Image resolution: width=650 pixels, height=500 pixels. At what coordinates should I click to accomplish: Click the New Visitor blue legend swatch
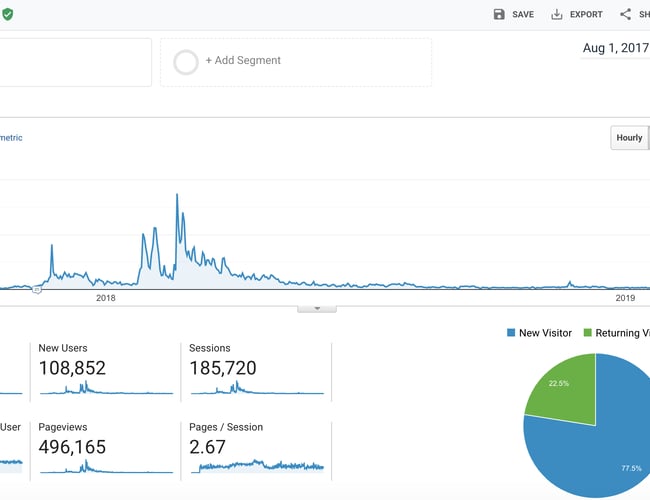511,333
